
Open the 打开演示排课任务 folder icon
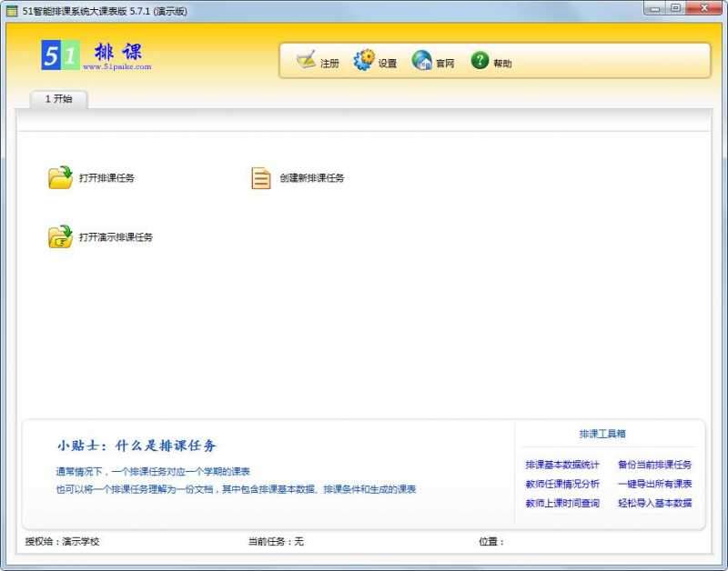click(60, 236)
